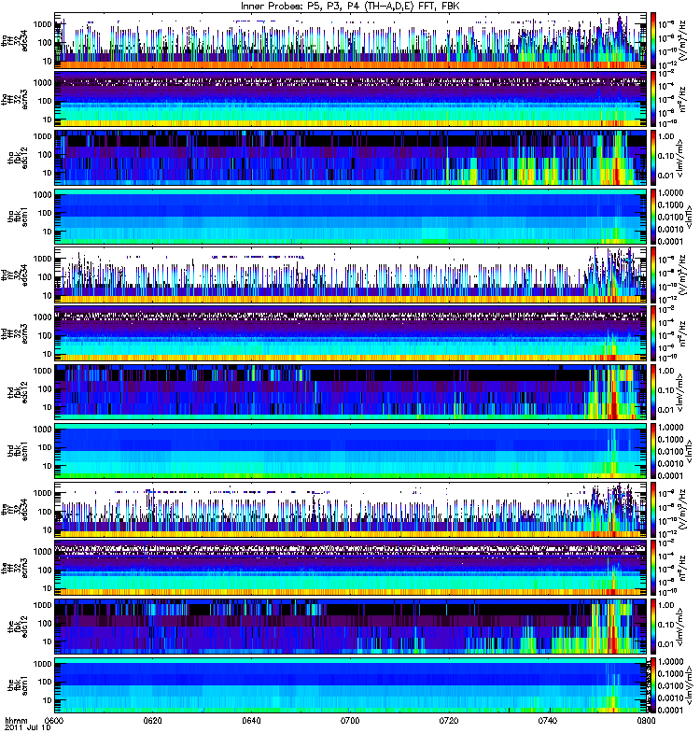Click the 'tha fff 32 scm3' y-axis label
The image size is (700, 747).
(15, 99)
